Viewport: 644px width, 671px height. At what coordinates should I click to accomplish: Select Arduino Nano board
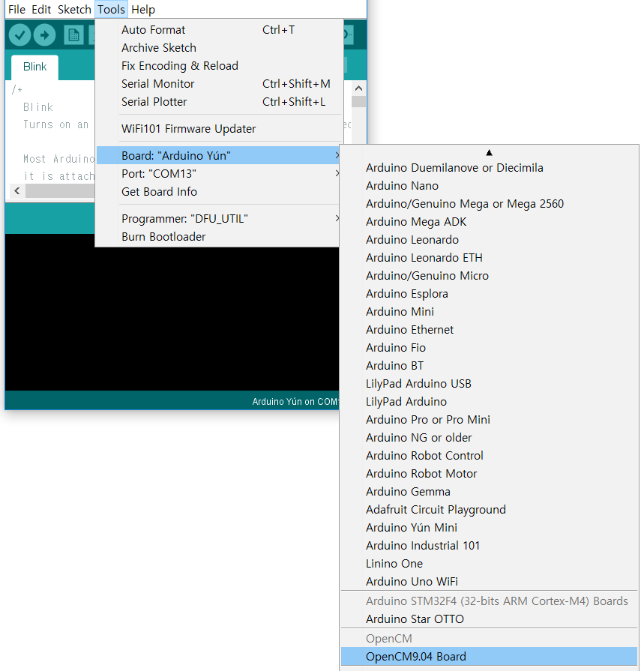point(402,186)
